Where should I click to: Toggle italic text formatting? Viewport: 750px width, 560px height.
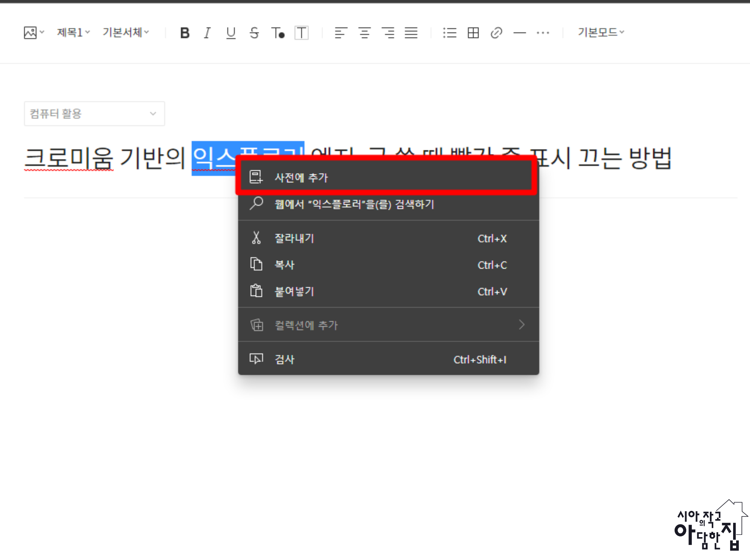(x=207, y=33)
